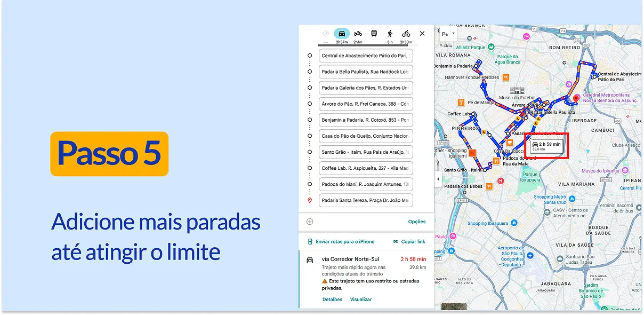Click the Parque Ibirapuera map label
This screenshot has height=315, width=644.
530,177
